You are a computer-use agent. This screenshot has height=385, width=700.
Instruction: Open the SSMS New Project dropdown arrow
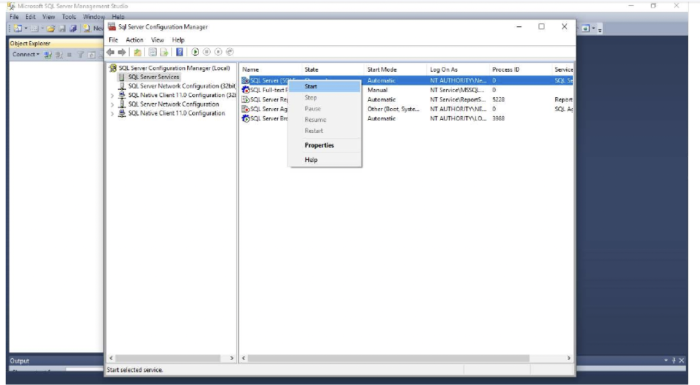(x=26, y=29)
